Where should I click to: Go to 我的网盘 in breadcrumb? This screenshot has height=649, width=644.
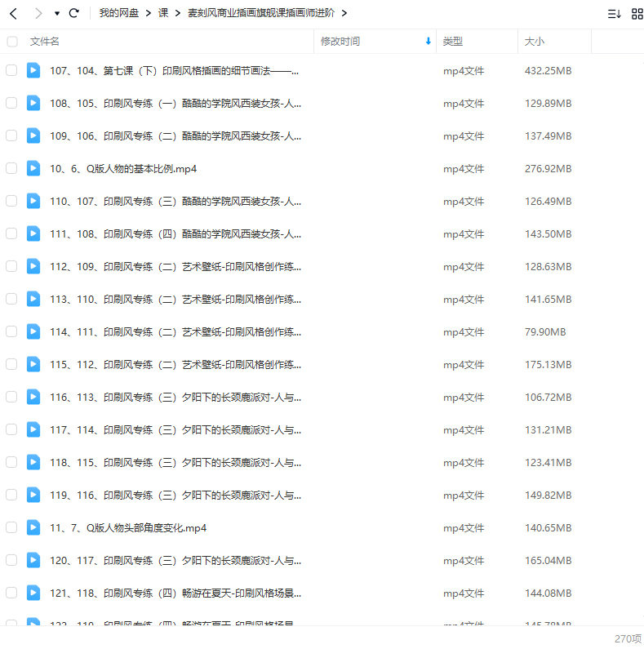point(118,13)
